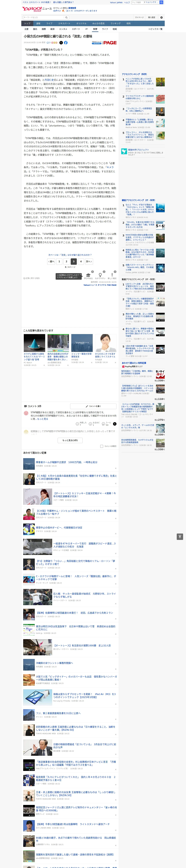Dismiss the ホラグに挑戦する勇気 recommended card
186x868 pixels.
click(44, 365)
